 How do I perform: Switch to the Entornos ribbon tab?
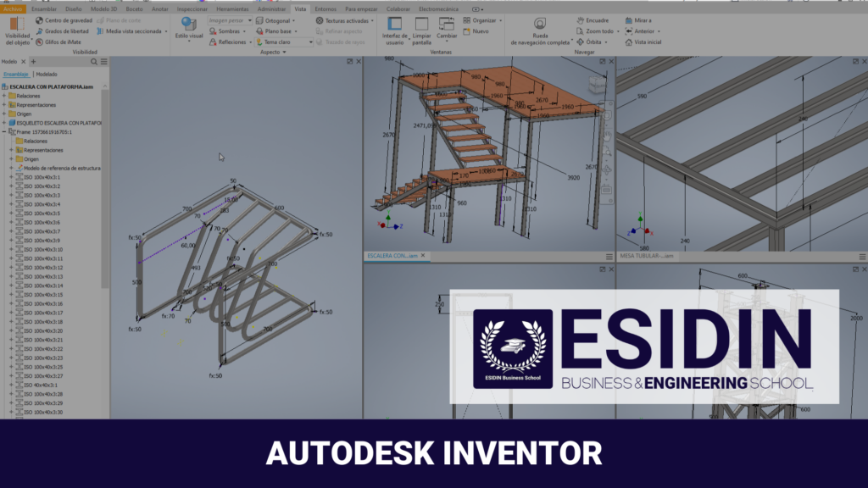click(x=325, y=8)
